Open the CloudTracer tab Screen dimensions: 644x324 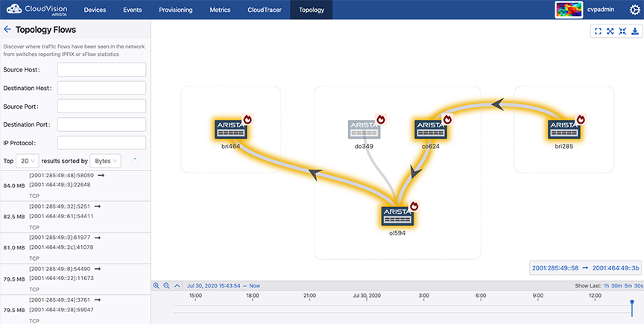(x=265, y=10)
